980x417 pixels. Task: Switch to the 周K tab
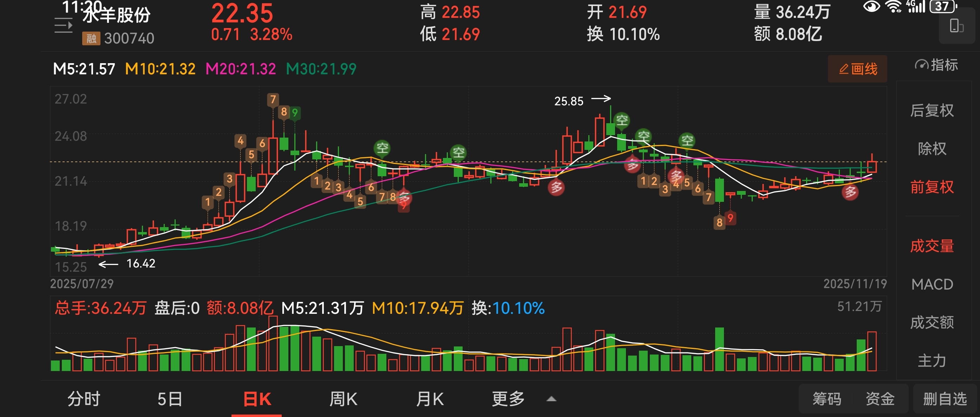point(343,399)
